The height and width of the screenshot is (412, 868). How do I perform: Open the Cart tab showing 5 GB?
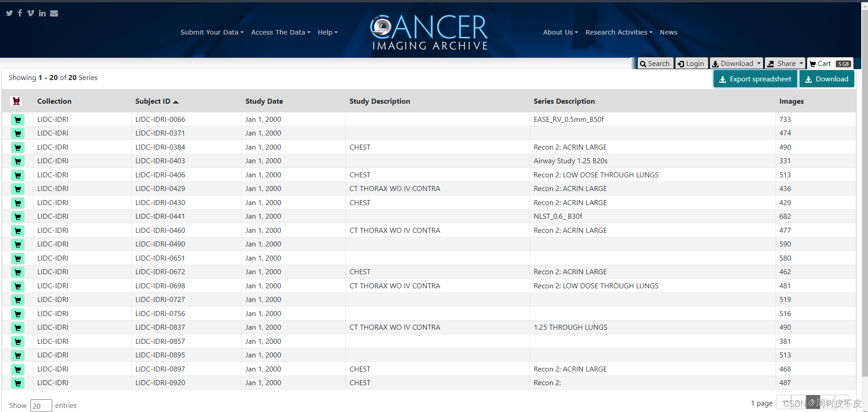click(830, 64)
